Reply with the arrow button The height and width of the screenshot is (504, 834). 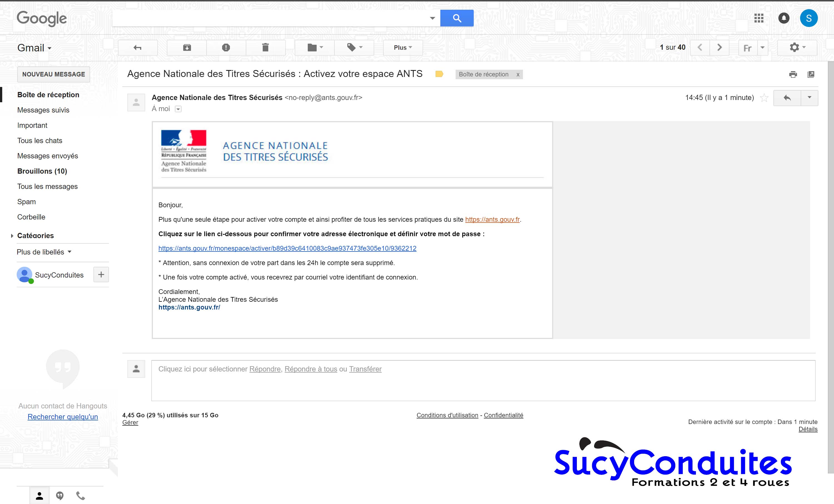[787, 98]
